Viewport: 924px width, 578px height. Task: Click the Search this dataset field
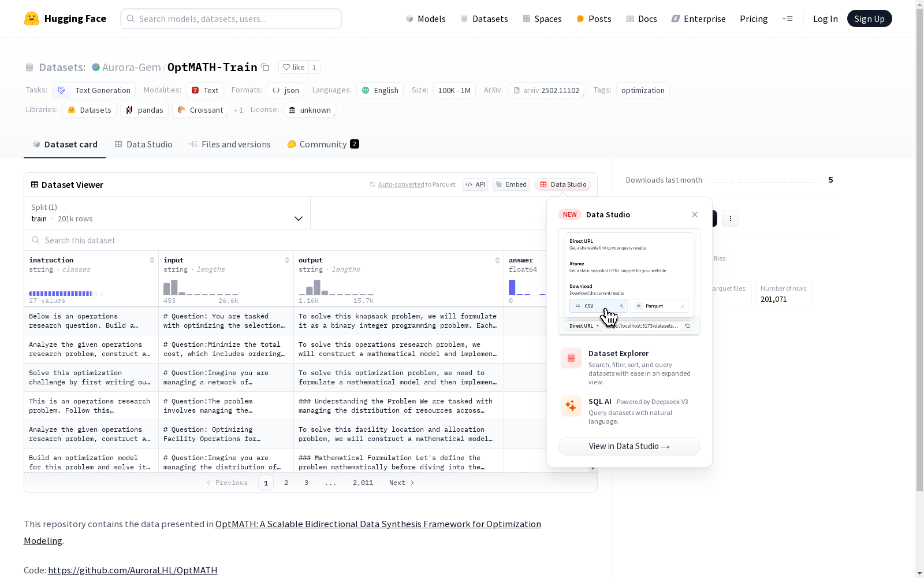tap(286, 240)
